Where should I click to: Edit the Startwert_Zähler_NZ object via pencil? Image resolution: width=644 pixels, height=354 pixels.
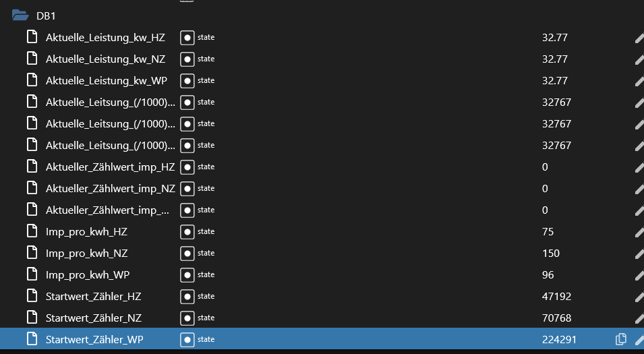pos(639,318)
